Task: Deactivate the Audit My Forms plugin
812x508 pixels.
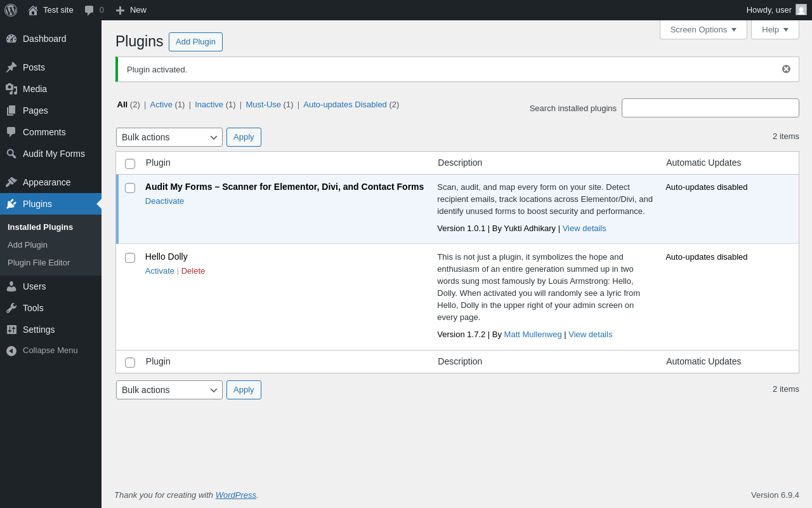Action: [x=164, y=201]
